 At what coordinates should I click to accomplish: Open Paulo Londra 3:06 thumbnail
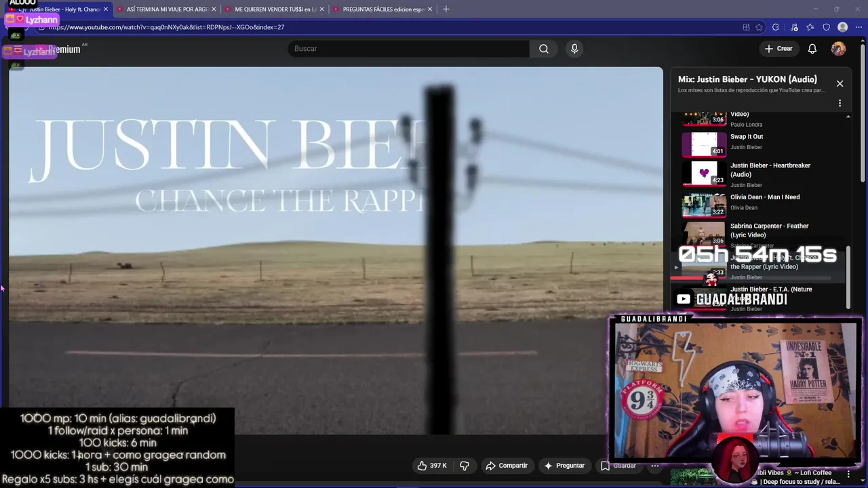coord(704,119)
